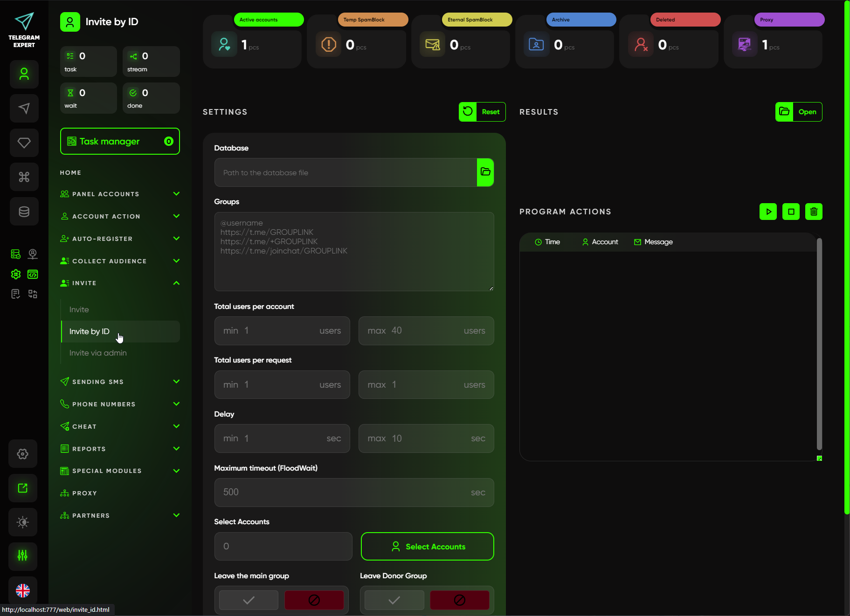Click the start (play) program action button
850x616 pixels.
[768, 212]
